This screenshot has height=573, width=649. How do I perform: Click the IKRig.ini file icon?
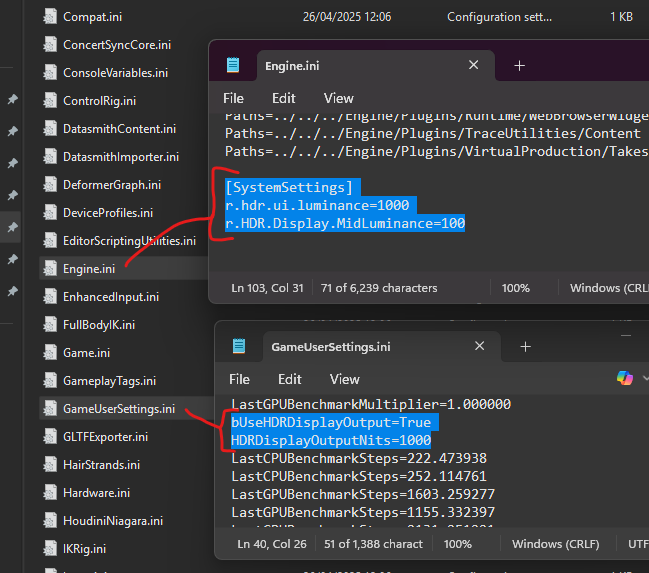pos(50,549)
